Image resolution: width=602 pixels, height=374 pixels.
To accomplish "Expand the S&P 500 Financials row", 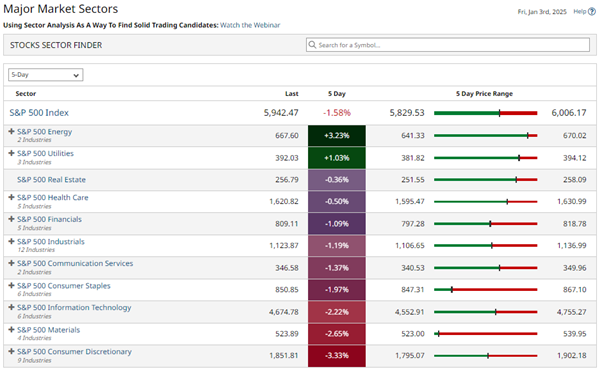I will coord(12,219).
